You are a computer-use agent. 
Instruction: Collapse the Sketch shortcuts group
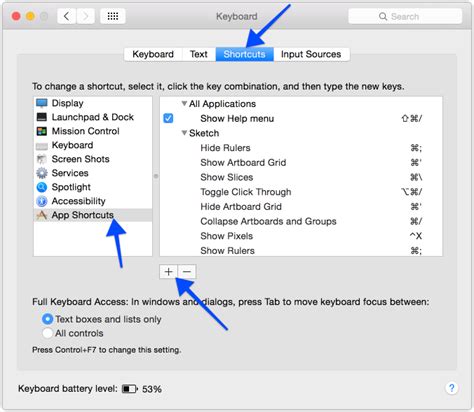pos(184,133)
